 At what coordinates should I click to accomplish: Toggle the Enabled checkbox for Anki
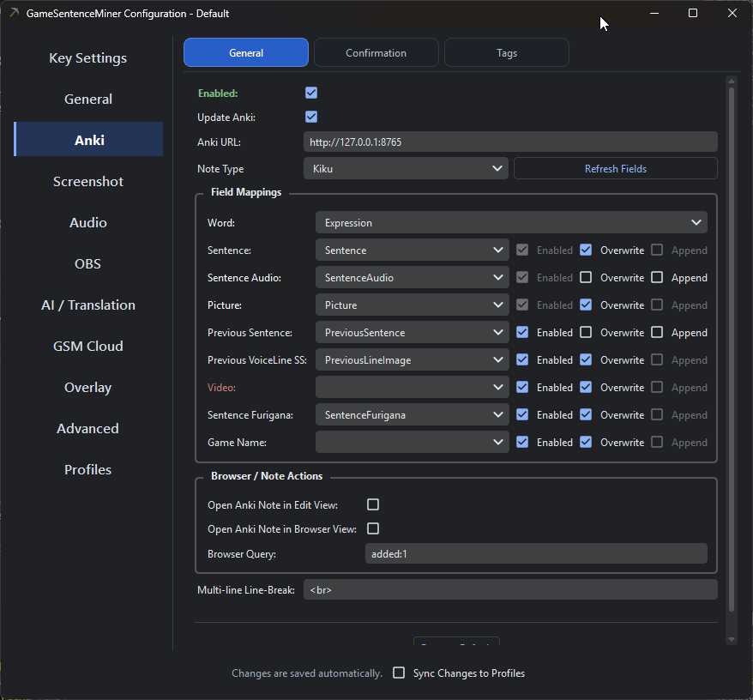[x=311, y=93]
